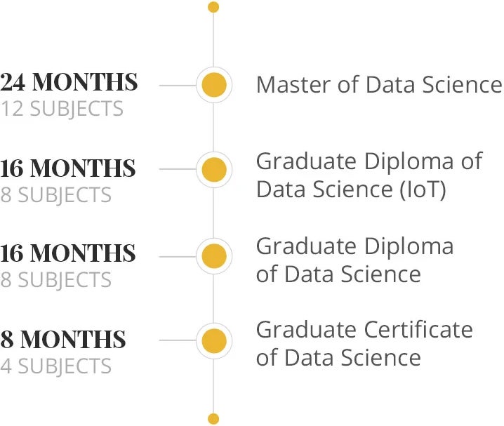Click 8 SUBJECTS beside the IoT diploma
The height and width of the screenshot is (426, 504).
[56, 195]
